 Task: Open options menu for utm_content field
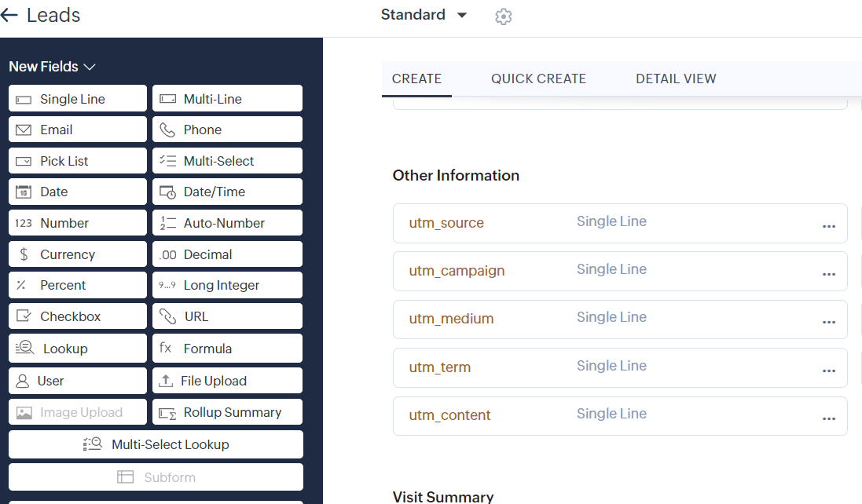pos(829,418)
